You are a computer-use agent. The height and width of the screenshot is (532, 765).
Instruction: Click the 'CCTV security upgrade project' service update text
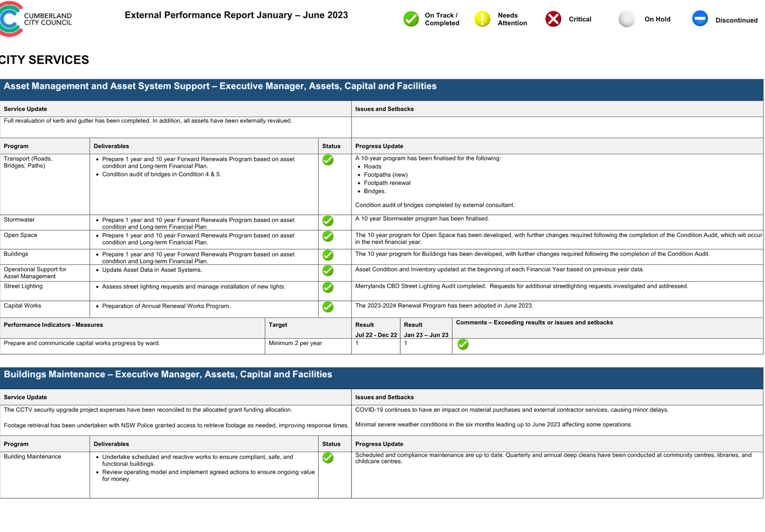pos(148,410)
